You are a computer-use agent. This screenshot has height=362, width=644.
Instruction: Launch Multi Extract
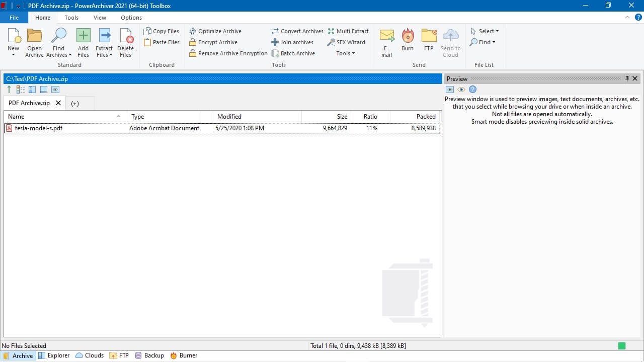click(348, 31)
